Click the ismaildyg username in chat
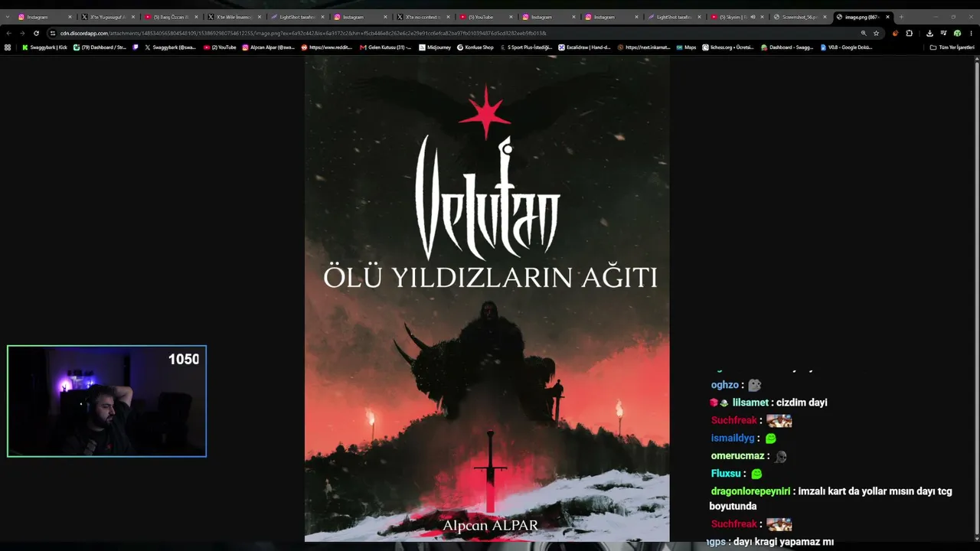The height and width of the screenshot is (551, 980). (x=733, y=438)
